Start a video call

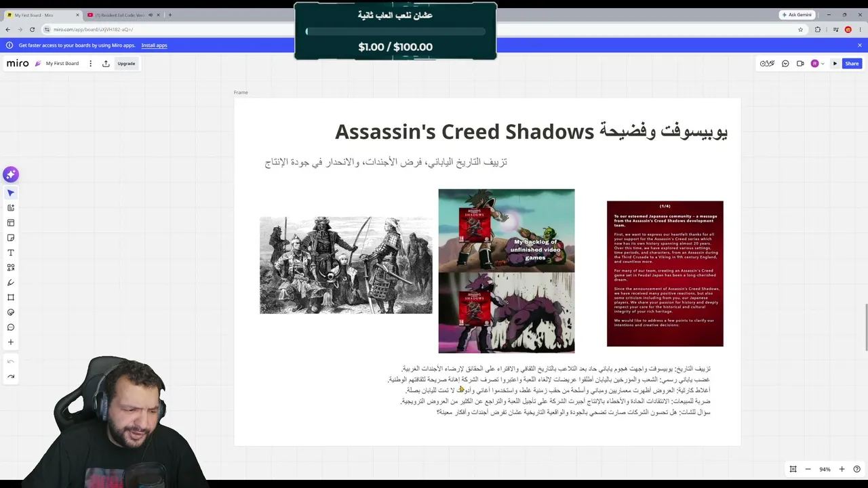click(800, 64)
